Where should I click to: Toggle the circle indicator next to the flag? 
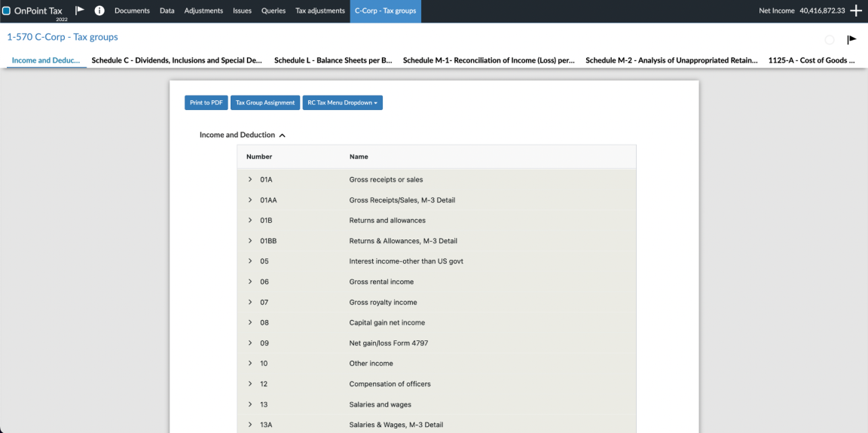[x=830, y=40]
